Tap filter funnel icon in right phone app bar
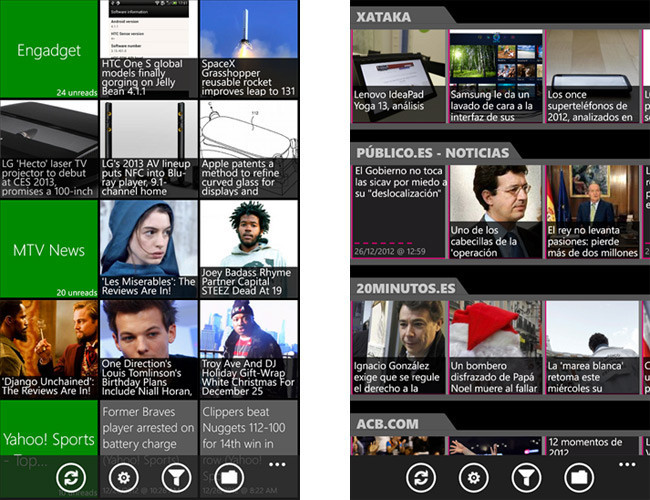Screen dimensions: 650x500 526,478
